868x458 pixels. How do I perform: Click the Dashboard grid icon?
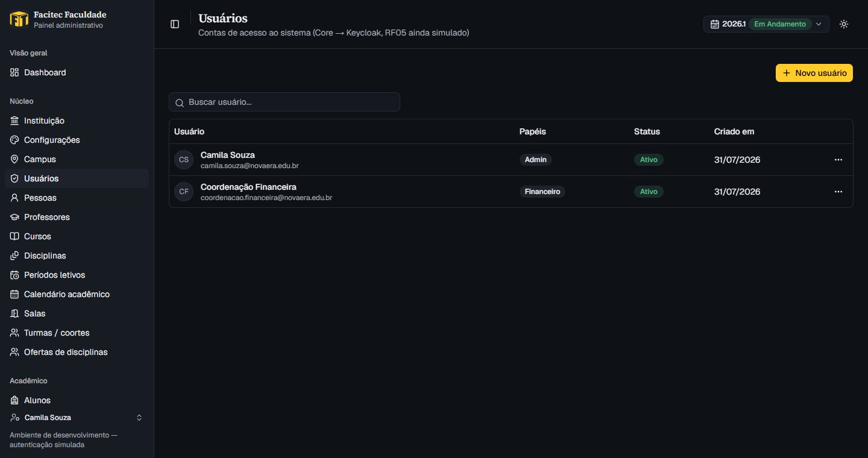(14, 72)
